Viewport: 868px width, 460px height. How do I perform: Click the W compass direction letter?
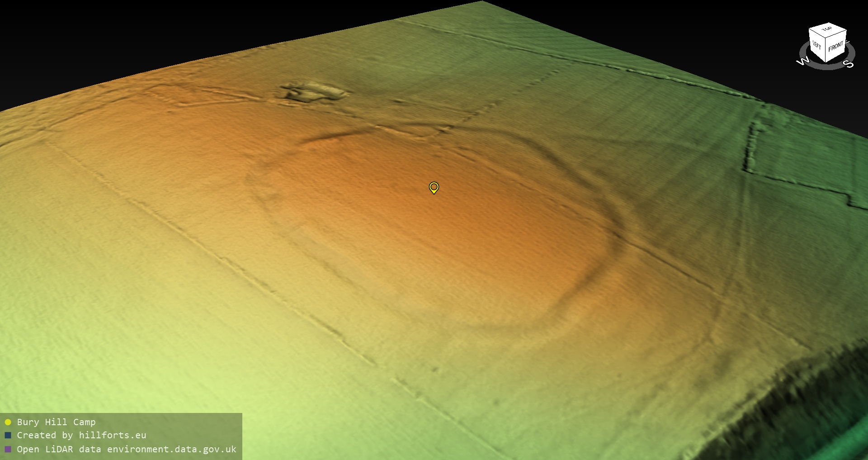pyautogui.click(x=802, y=62)
